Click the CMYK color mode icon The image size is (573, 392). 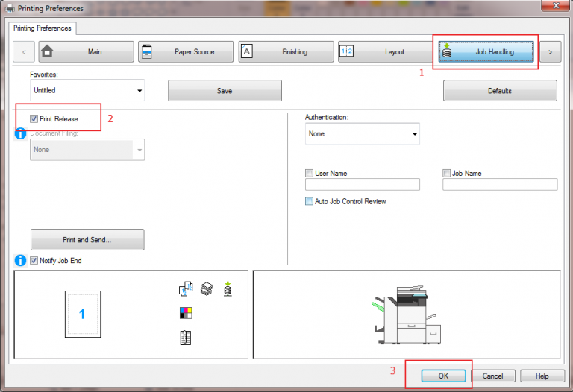pos(186,313)
